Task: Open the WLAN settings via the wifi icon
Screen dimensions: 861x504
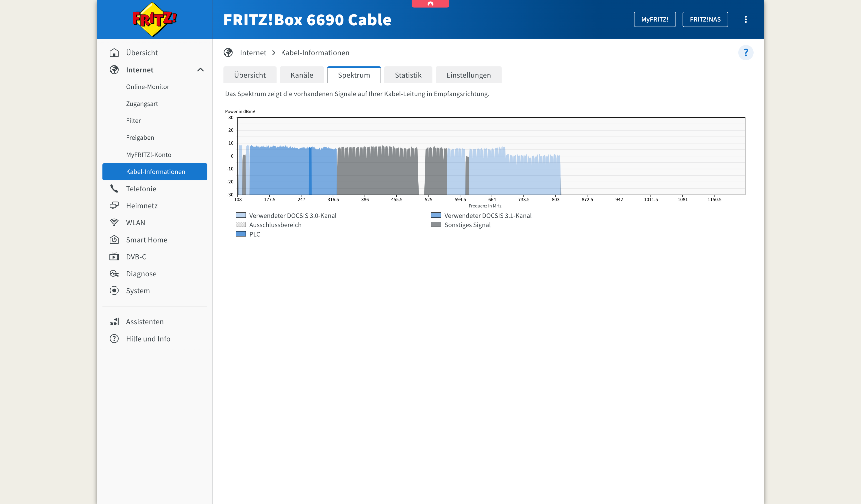Action: [x=114, y=223]
